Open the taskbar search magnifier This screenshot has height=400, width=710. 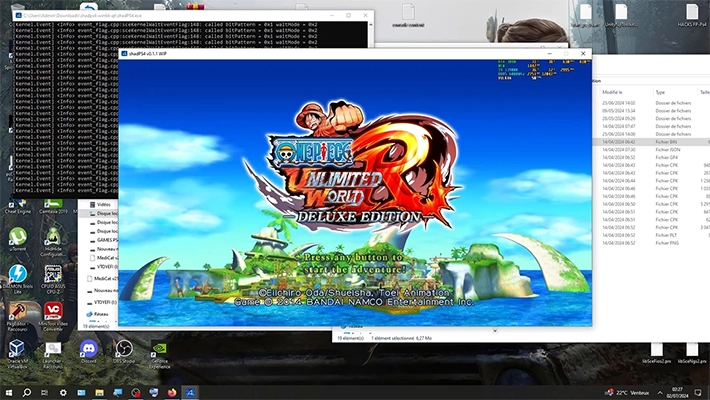27,392
